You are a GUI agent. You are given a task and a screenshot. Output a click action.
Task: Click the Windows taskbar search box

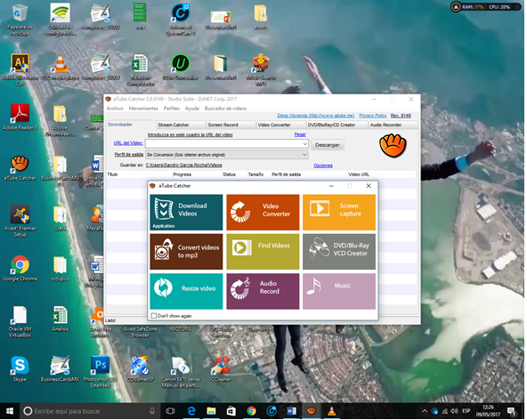[89, 412]
